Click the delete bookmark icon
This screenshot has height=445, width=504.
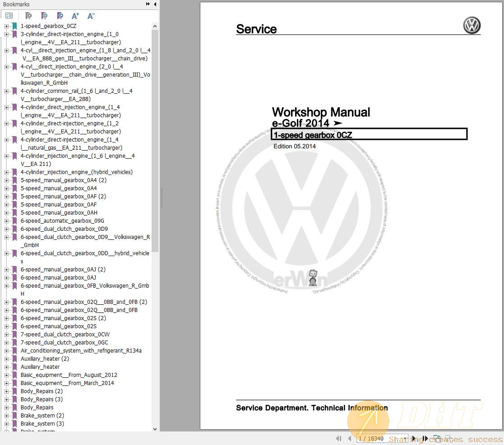tap(28, 16)
